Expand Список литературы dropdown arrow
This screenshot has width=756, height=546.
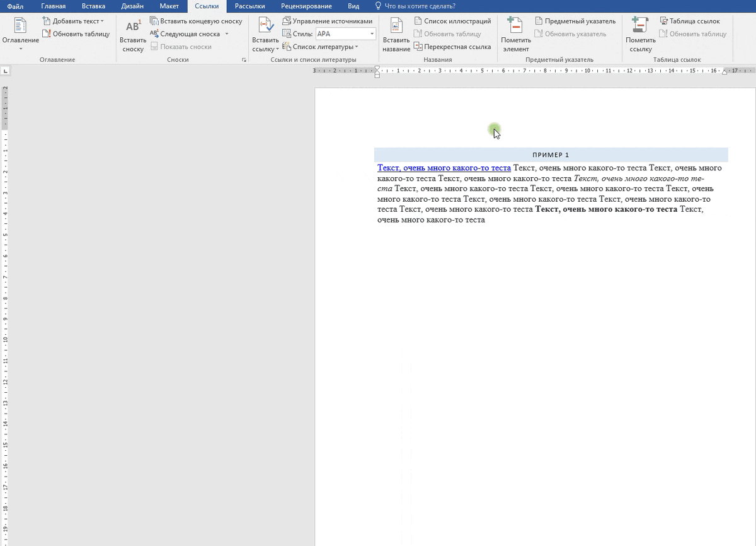357,47
